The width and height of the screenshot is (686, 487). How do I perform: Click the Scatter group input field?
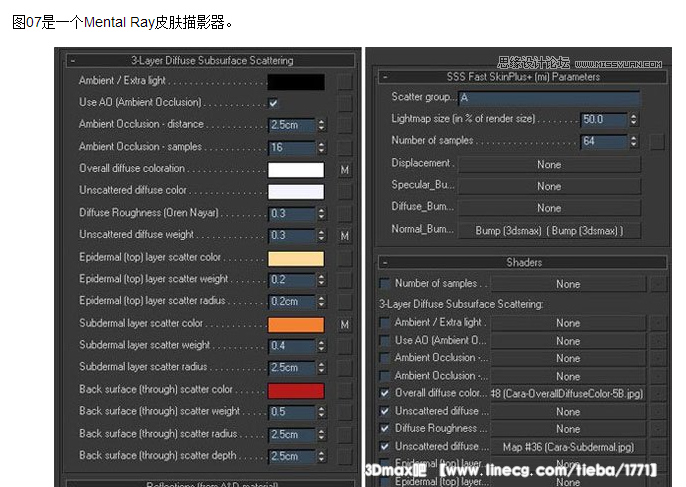[549, 98]
